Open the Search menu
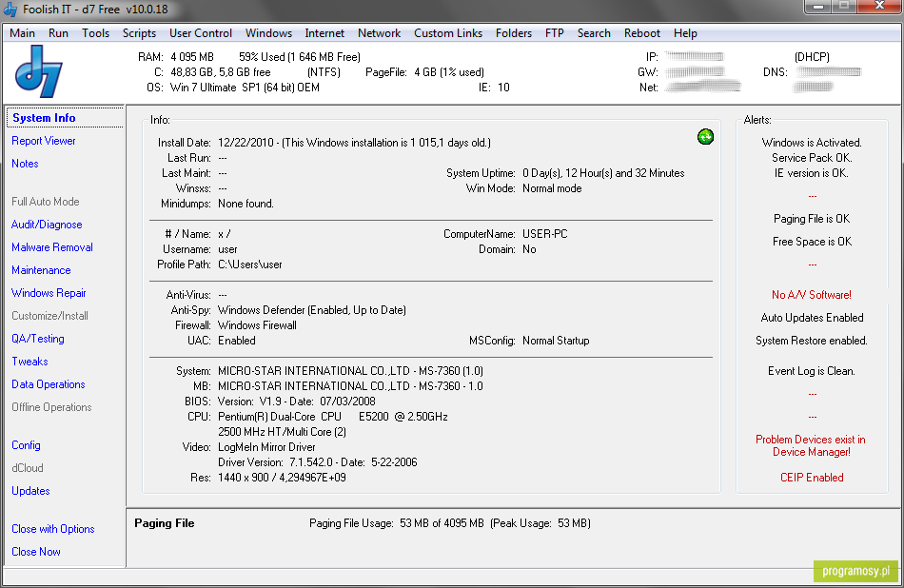 [x=594, y=33]
